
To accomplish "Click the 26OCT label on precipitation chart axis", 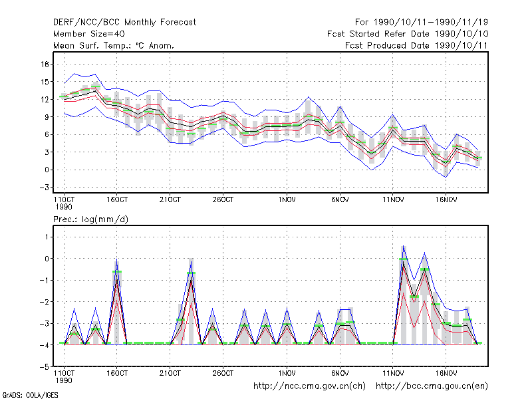I will pyautogui.click(x=223, y=373).
